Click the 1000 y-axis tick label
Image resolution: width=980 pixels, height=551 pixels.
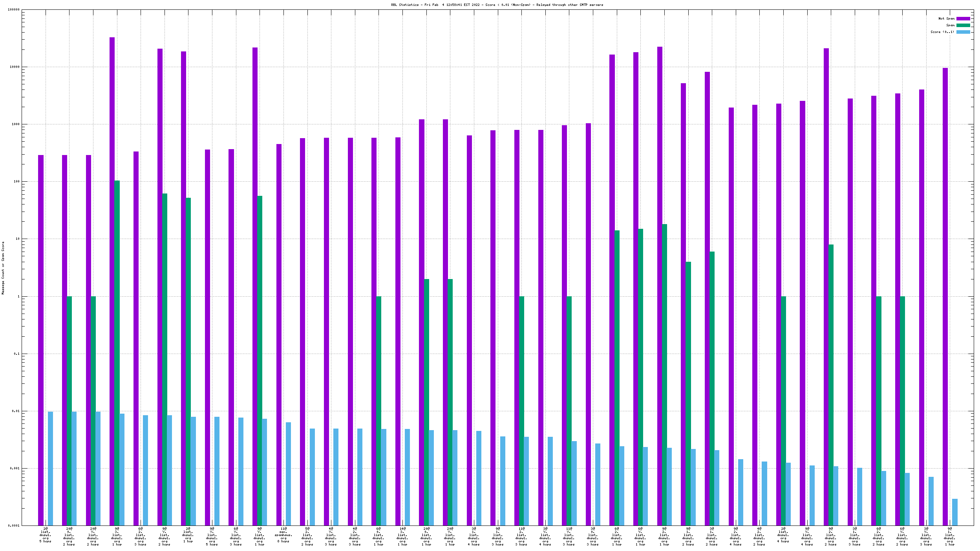(15, 124)
